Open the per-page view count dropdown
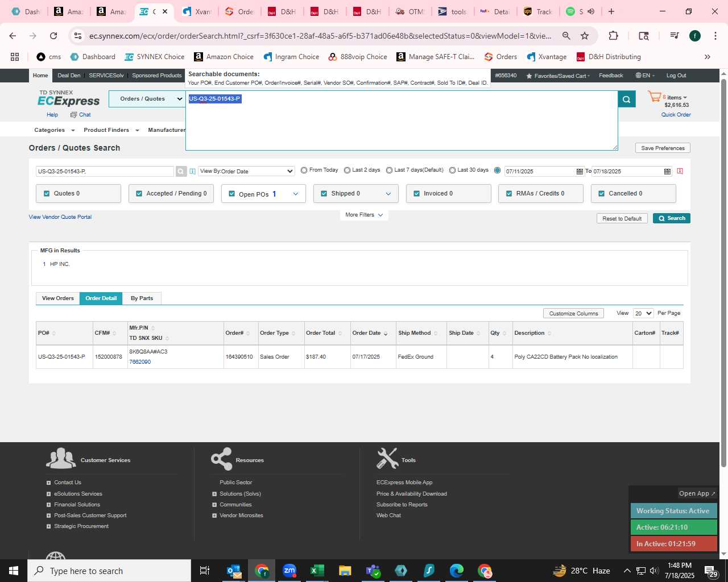Image resolution: width=728 pixels, height=582 pixels. [643, 313]
